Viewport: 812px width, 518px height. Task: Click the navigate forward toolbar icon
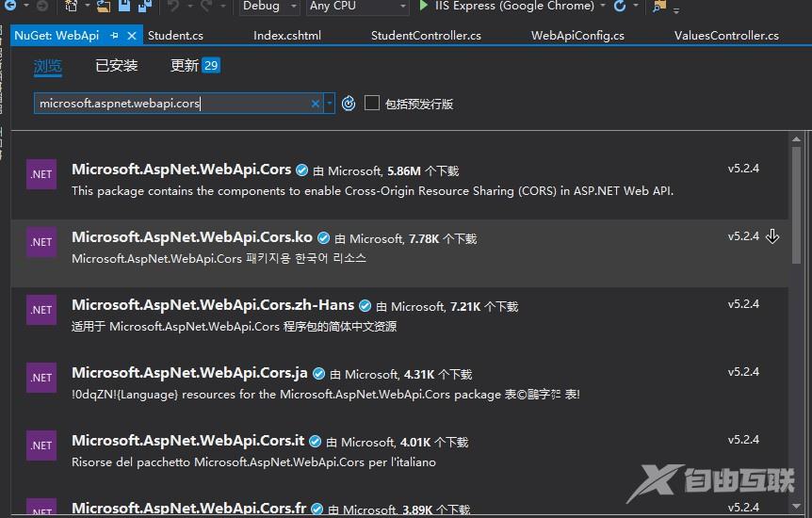pos(42,6)
